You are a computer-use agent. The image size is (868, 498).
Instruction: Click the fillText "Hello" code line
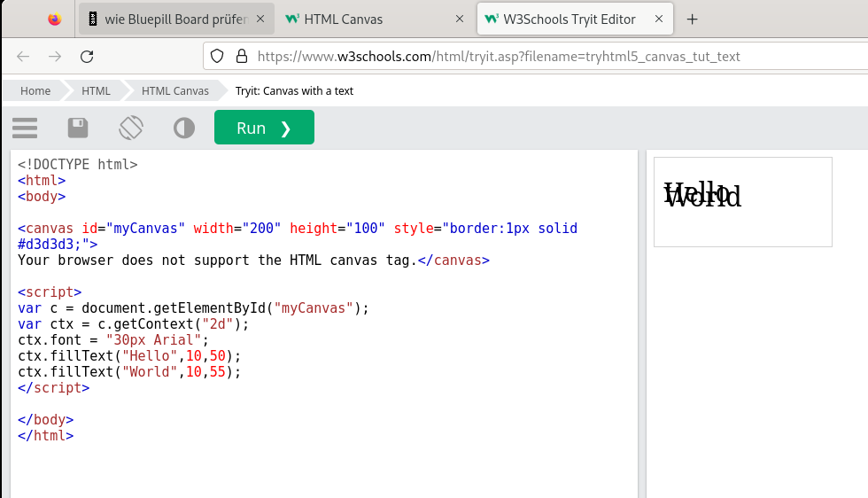click(x=129, y=355)
